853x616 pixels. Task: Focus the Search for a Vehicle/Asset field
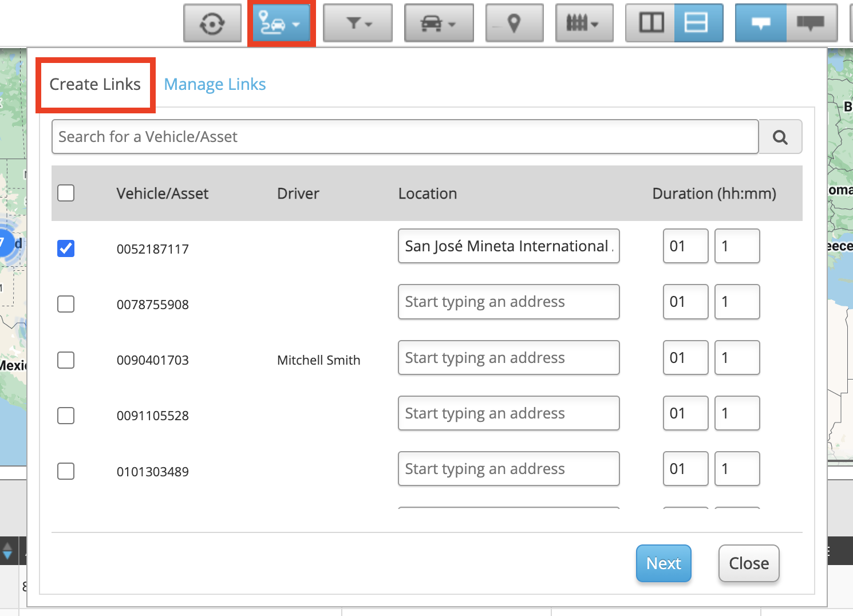pos(405,137)
